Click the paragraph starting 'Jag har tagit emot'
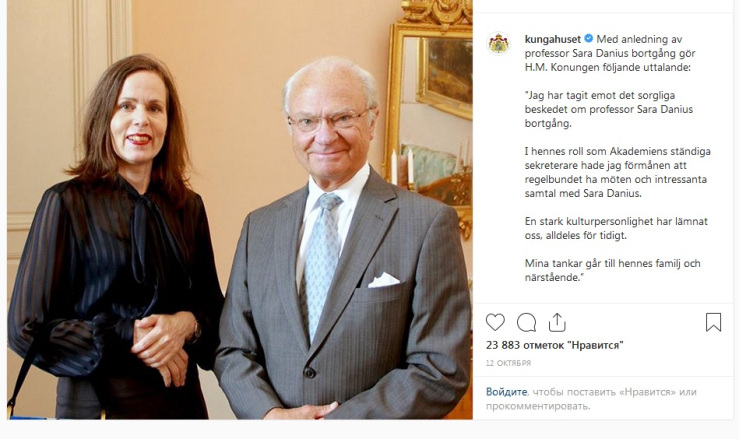Screen dimensions: 739x439 [608, 109]
